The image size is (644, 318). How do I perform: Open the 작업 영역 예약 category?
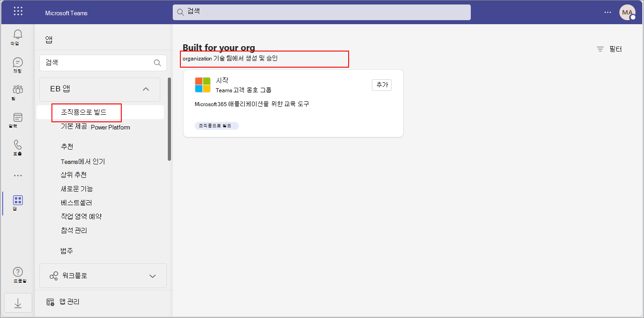81,217
